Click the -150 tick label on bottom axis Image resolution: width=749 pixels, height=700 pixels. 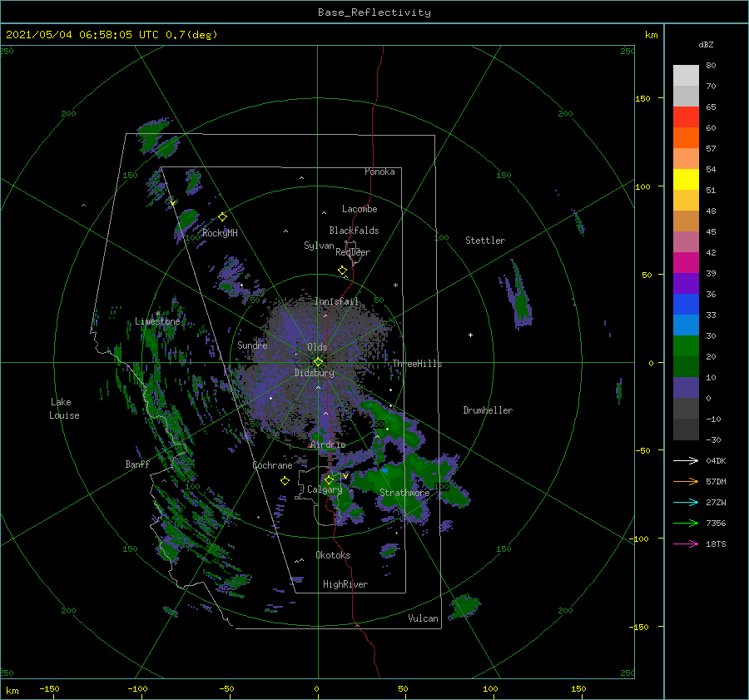49,688
